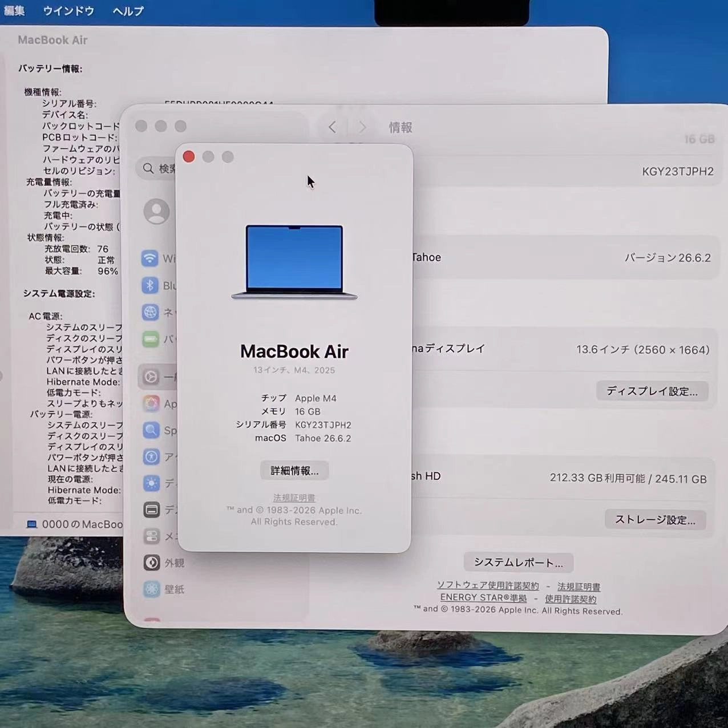Select the Network globe icon in sidebar
728x728 pixels.
coord(151,312)
